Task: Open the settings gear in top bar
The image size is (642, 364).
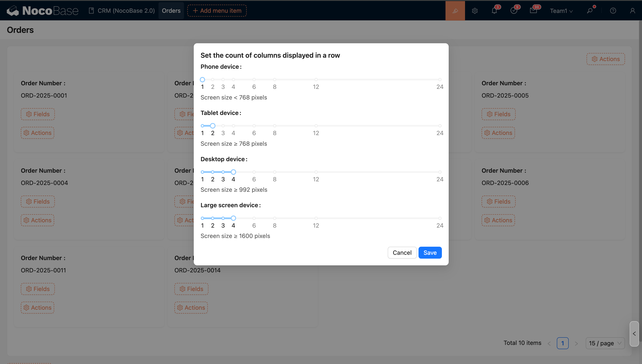Action: [475, 11]
